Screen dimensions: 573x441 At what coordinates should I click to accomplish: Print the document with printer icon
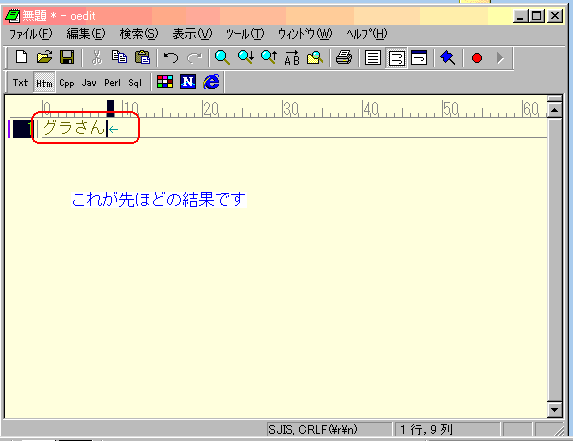click(x=344, y=58)
